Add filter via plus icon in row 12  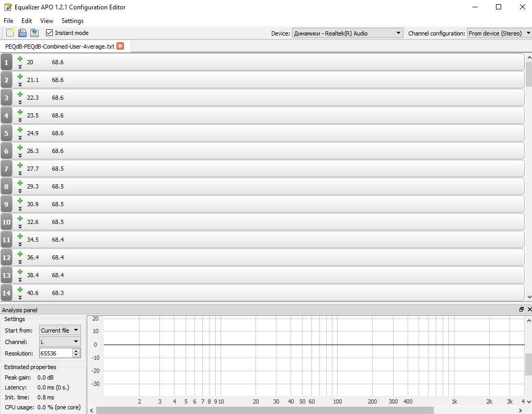click(20, 254)
